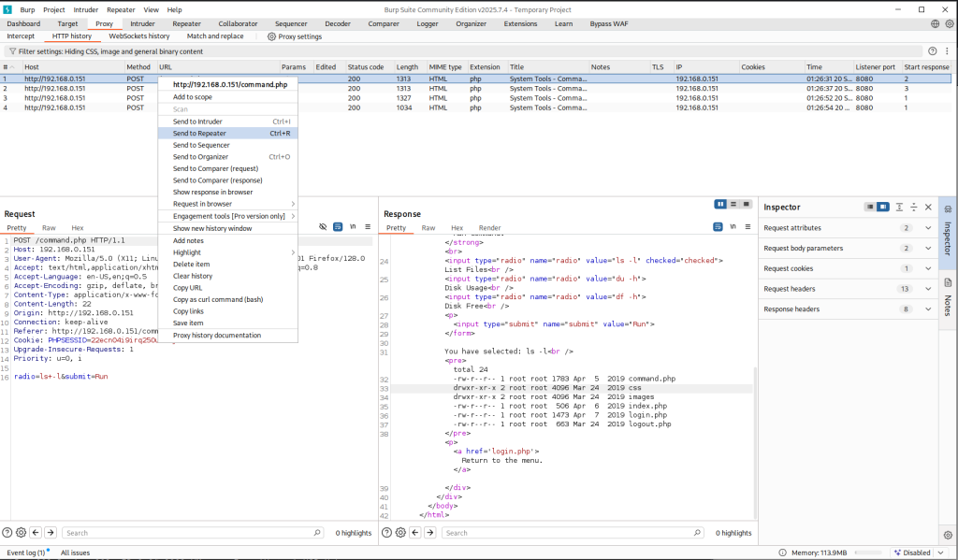The height and width of the screenshot is (560, 958).
Task: Toggle response line wrap icon
Action: tap(718, 227)
